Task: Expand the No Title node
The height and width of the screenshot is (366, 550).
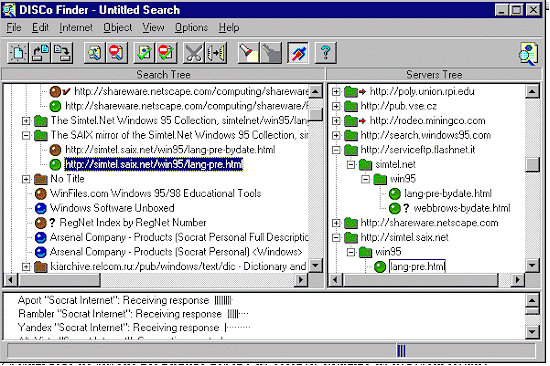Action: [x=26, y=179]
